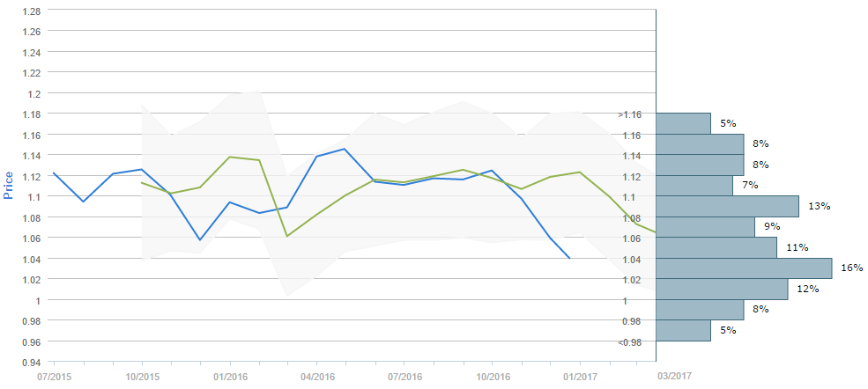
Task: Select the 01/2017 date label
Action: click(579, 376)
